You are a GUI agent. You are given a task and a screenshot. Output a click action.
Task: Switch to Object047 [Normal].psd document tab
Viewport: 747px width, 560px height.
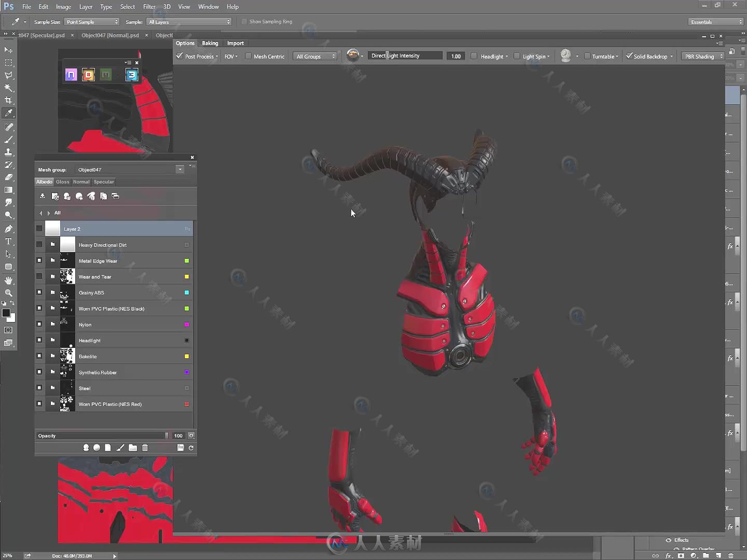tap(110, 35)
